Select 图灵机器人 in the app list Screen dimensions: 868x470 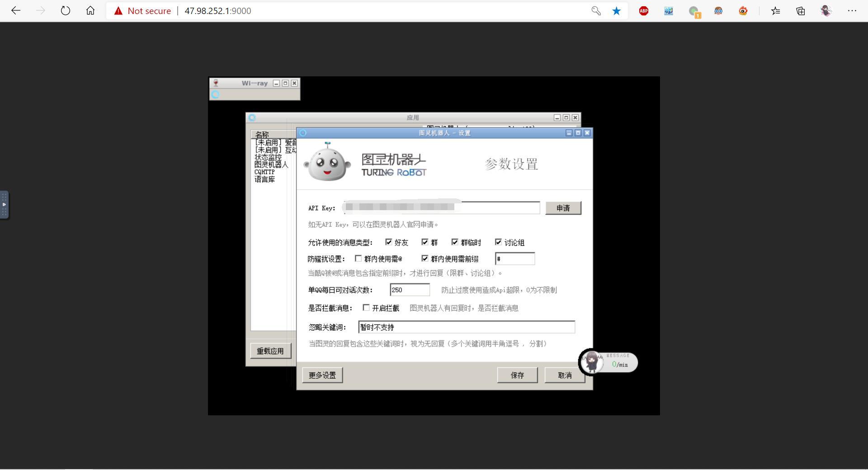pyautogui.click(x=271, y=164)
